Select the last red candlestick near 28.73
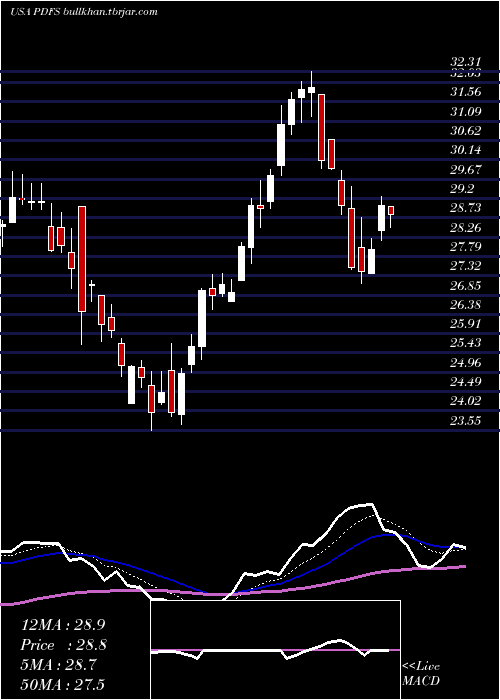Screen dimensions: 500x700 pyautogui.click(x=391, y=217)
